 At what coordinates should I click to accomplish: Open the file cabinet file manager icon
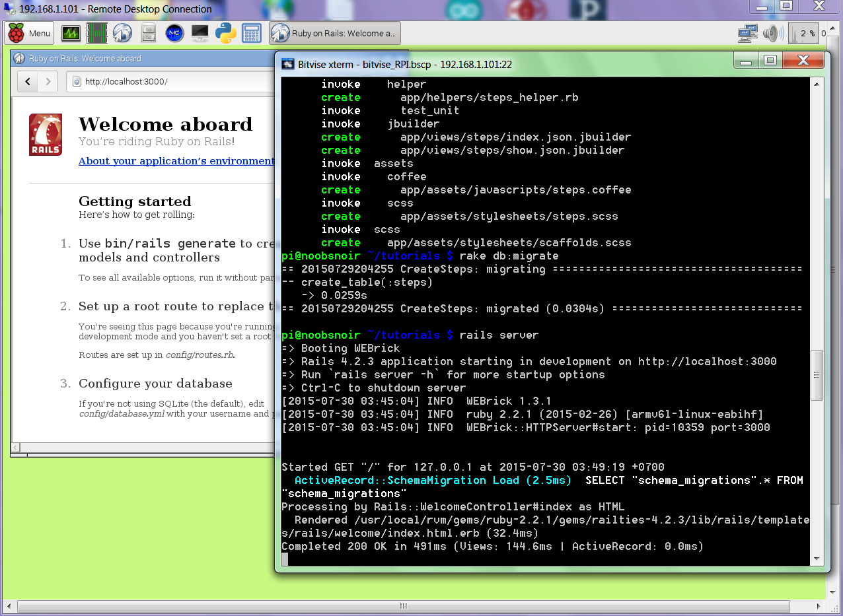(149, 33)
